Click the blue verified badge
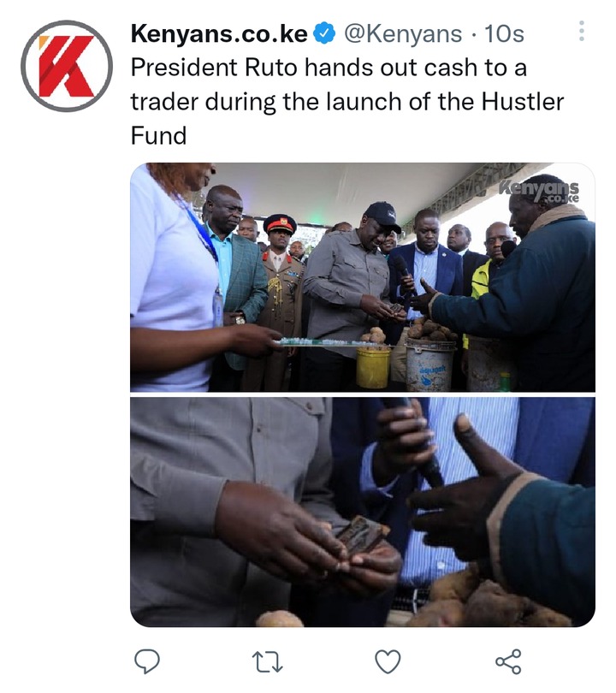 [325, 33]
